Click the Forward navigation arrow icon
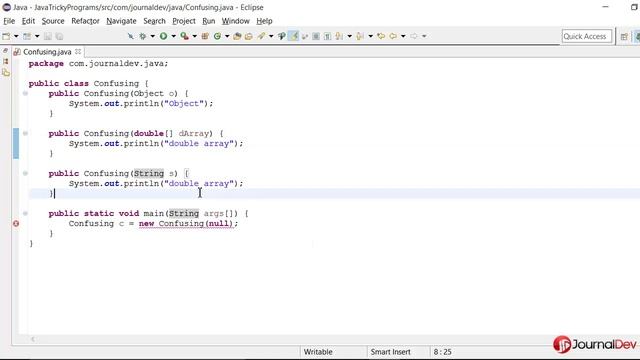 click(414, 36)
